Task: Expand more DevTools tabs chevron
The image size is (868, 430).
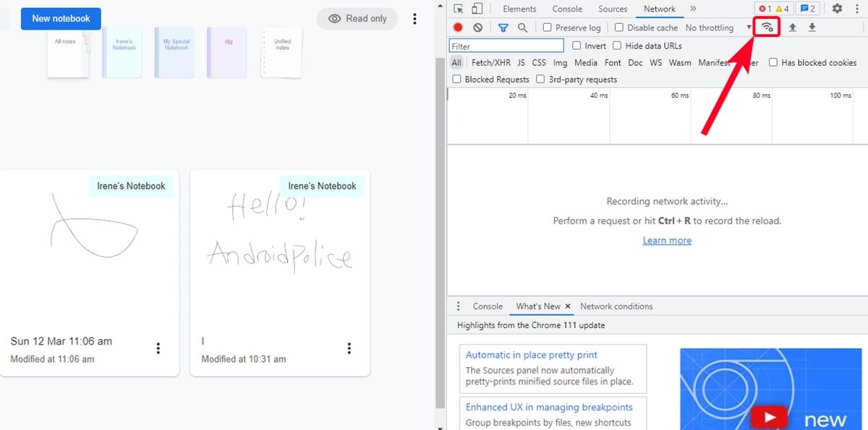Action: 693,9
